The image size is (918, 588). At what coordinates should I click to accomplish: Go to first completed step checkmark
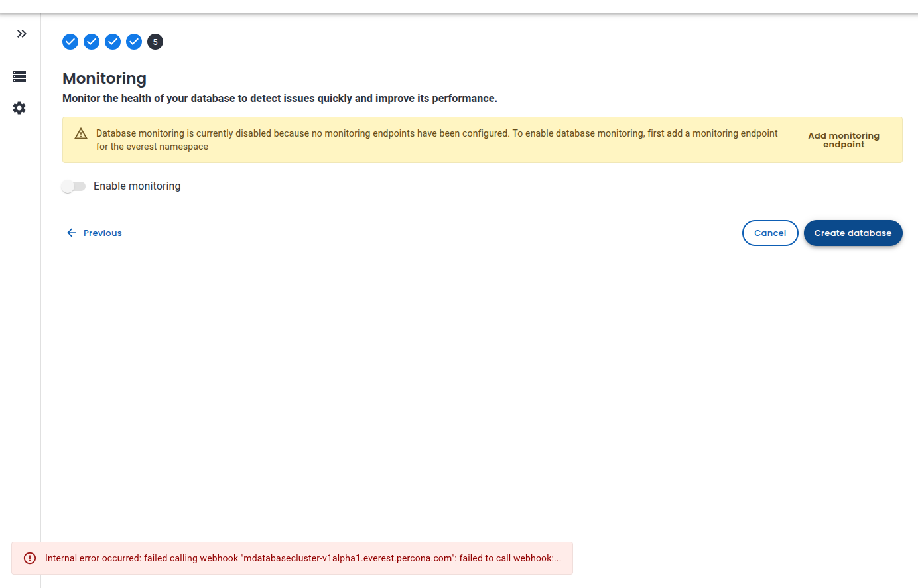click(70, 42)
